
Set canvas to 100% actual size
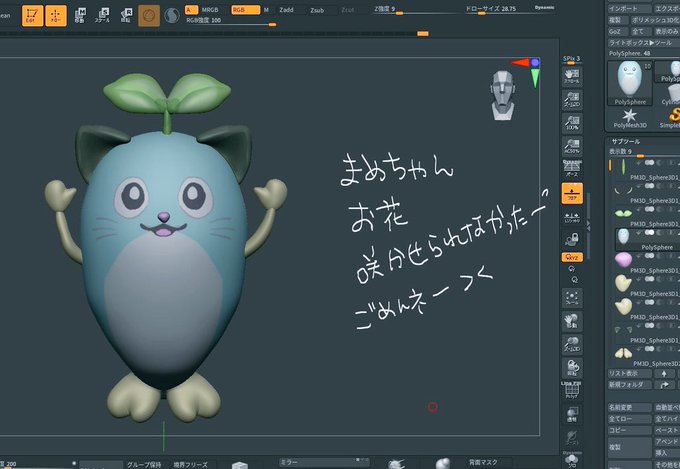pyautogui.click(x=572, y=123)
